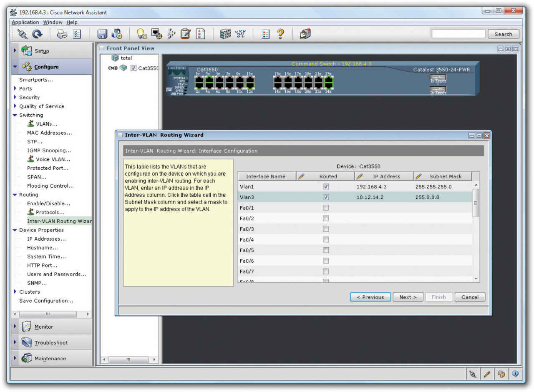Collapse the Configure section
534x392 pixels.
tap(15, 67)
